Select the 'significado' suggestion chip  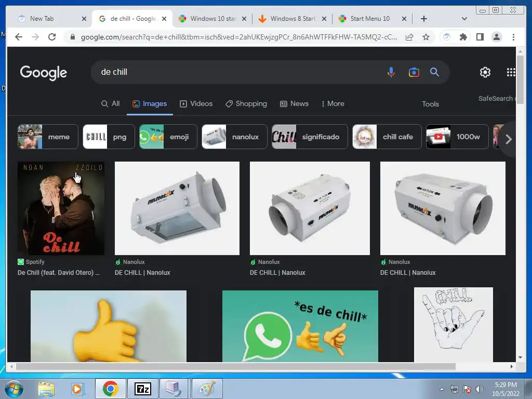(x=310, y=137)
